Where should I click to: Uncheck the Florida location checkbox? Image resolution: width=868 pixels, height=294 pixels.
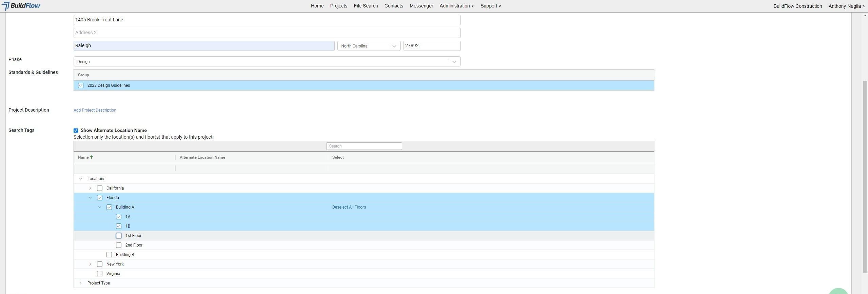point(100,198)
